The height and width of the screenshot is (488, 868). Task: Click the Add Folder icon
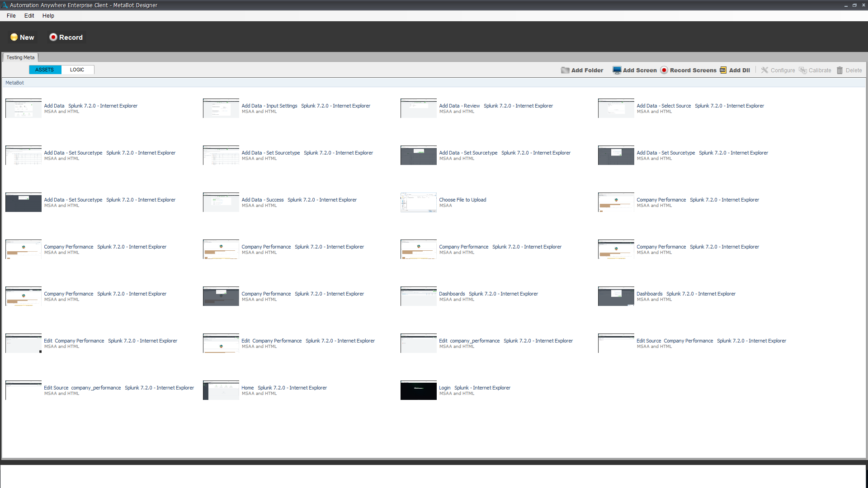pyautogui.click(x=565, y=70)
